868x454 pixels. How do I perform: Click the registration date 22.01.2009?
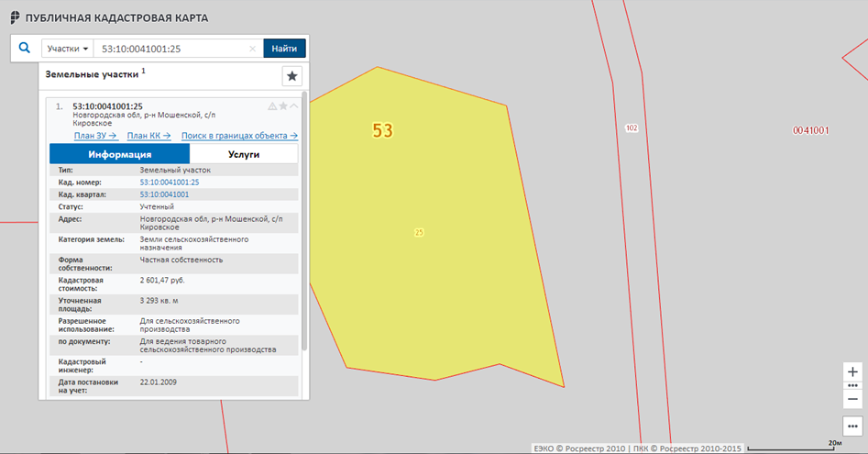[x=159, y=382]
